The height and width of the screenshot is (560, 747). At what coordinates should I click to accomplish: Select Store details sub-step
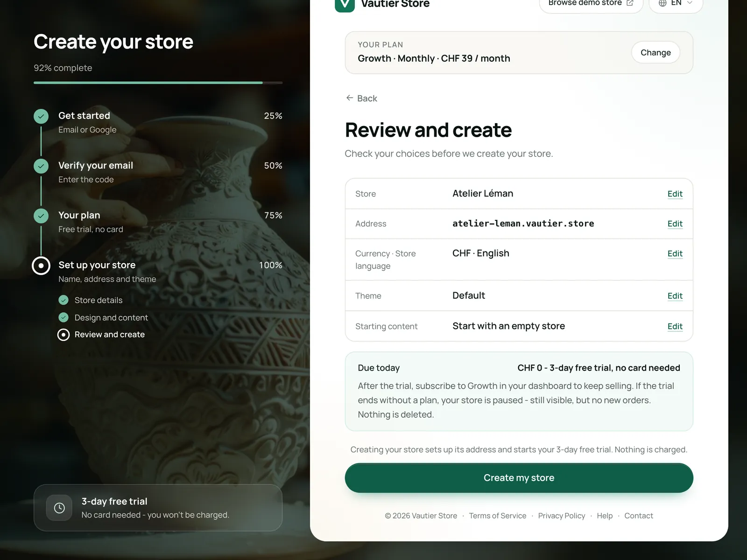pos(91,300)
